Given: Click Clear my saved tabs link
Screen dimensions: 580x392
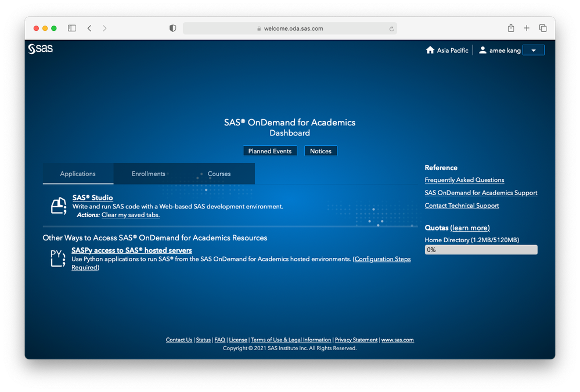Looking at the screenshot, I should pos(131,215).
